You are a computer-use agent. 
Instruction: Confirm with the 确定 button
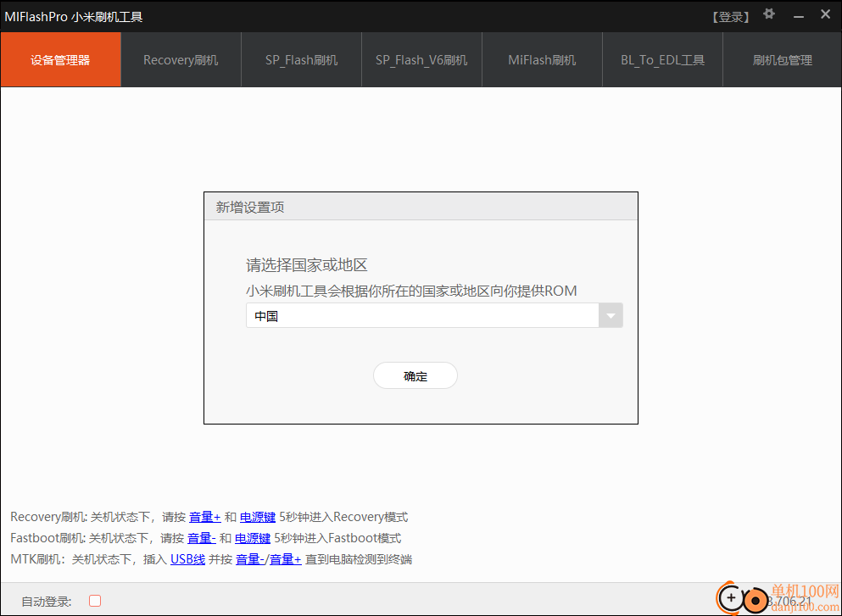pos(415,375)
